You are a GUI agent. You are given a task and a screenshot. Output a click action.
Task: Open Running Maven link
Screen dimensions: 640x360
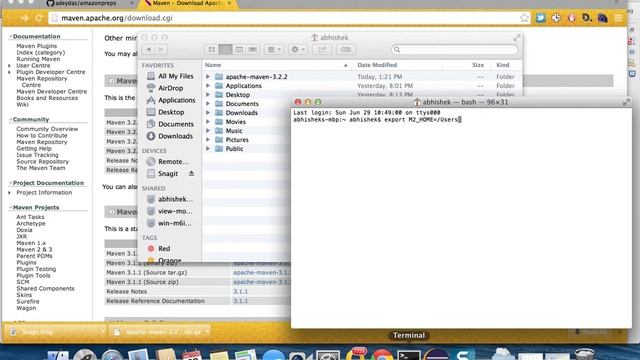pyautogui.click(x=38, y=59)
